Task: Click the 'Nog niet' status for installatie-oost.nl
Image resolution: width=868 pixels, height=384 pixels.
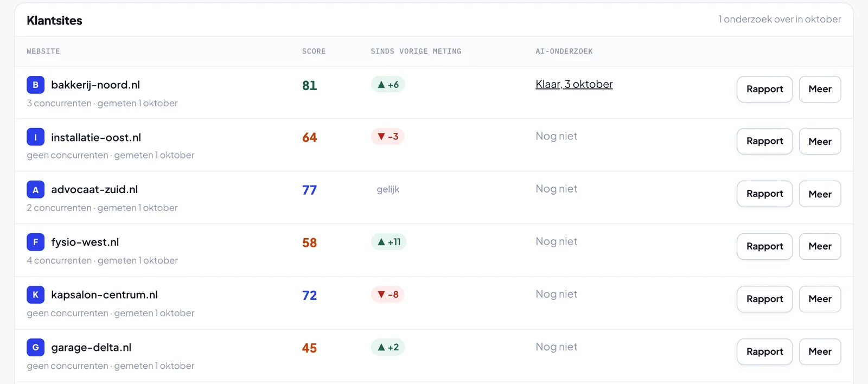Action: (557, 136)
